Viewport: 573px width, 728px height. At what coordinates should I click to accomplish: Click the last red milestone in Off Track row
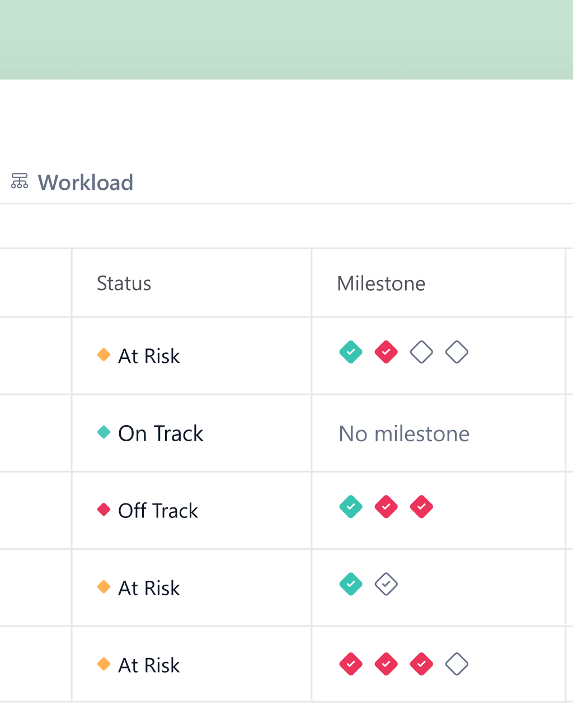(x=421, y=507)
